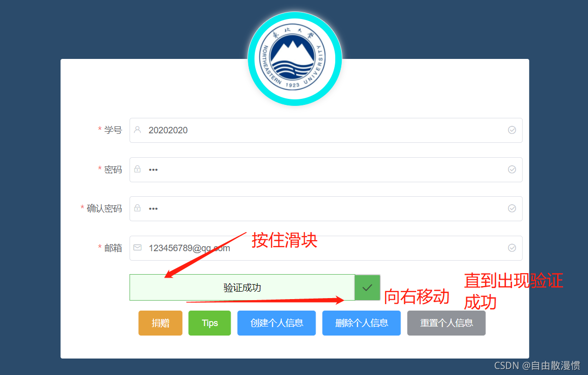This screenshot has height=375, width=588.
Task: Click the gray 重置个人信息 button
Action: [x=446, y=323]
